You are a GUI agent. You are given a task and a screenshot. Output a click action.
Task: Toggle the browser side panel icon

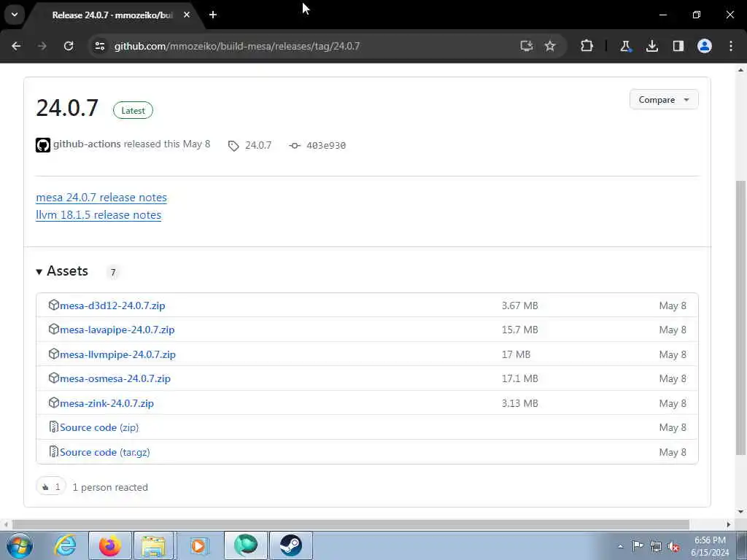pos(678,46)
